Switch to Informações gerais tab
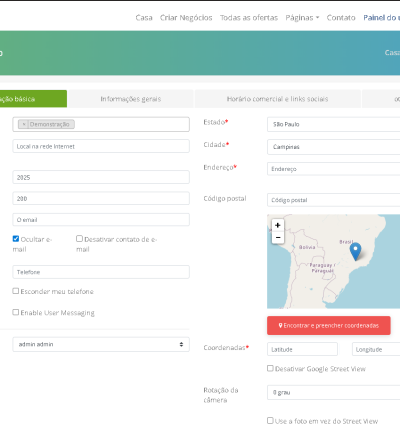The image size is (400, 424). (131, 99)
